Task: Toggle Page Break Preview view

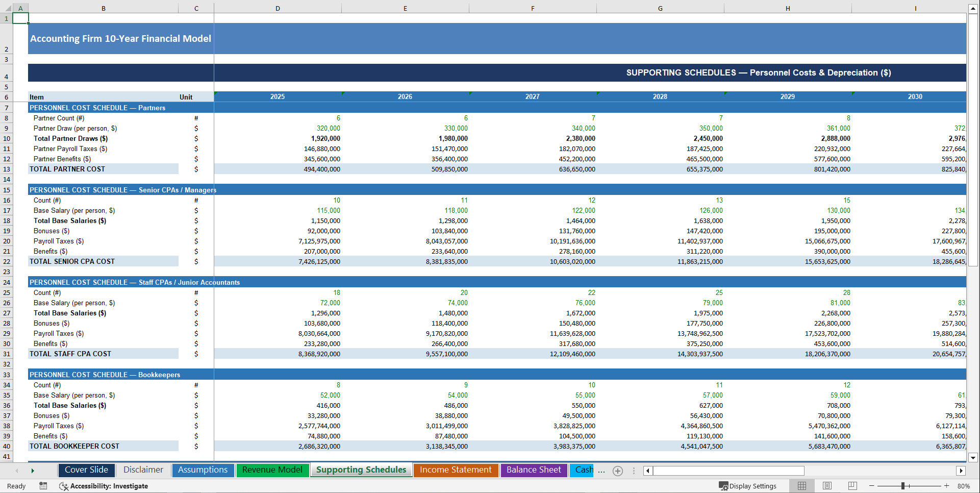Action: coord(852,486)
